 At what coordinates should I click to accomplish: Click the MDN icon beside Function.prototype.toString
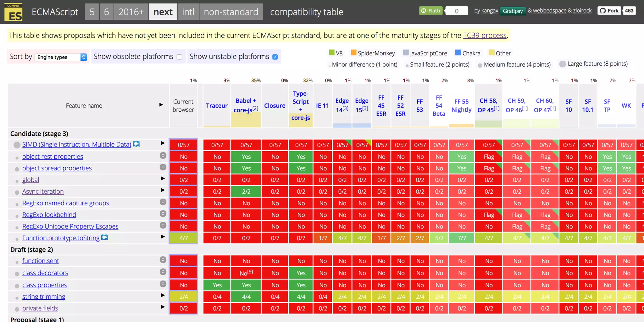click(104, 238)
